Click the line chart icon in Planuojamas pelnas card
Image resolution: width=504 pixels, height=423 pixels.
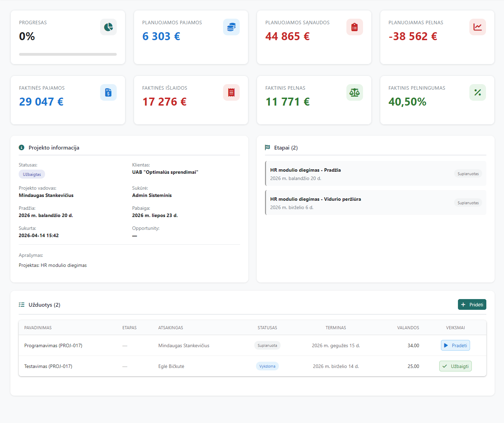[x=477, y=27]
